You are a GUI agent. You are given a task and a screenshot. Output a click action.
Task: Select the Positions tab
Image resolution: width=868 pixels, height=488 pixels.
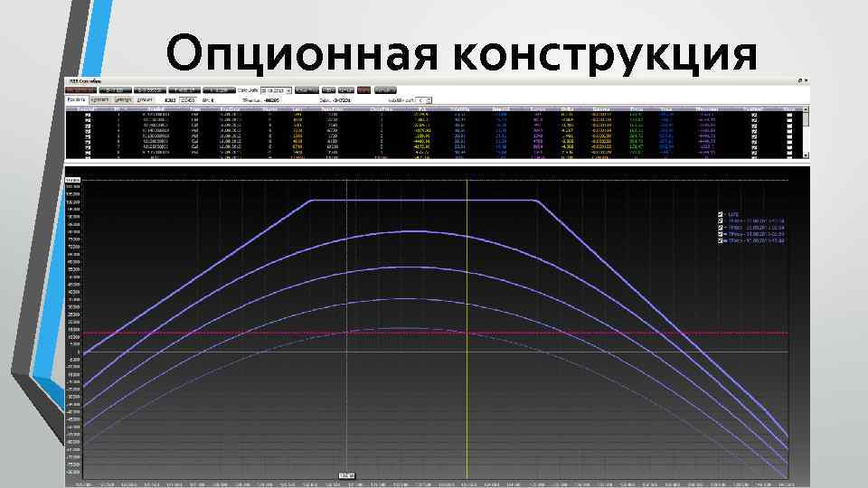(x=77, y=100)
